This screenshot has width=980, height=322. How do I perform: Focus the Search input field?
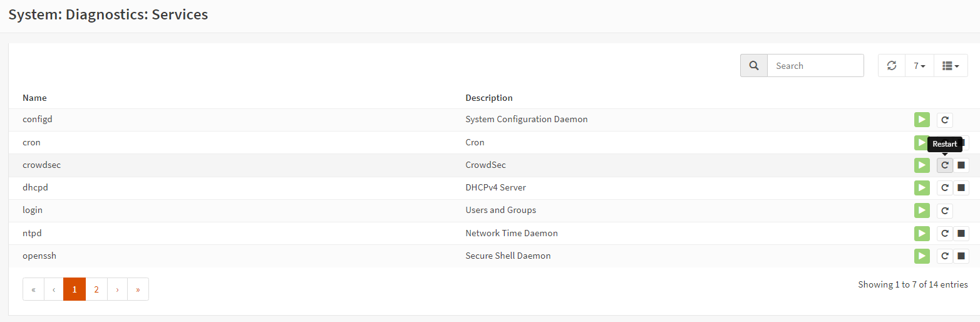(815, 66)
